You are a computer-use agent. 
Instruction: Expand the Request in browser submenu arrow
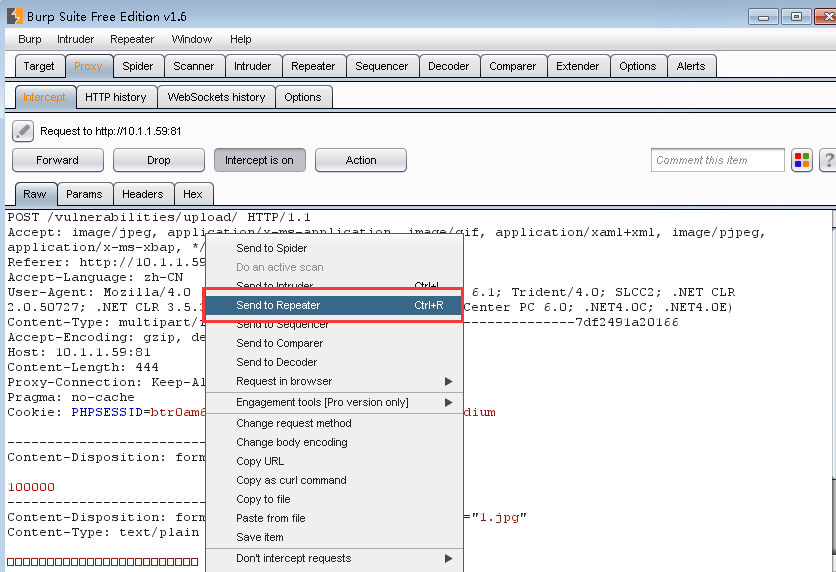(x=448, y=381)
